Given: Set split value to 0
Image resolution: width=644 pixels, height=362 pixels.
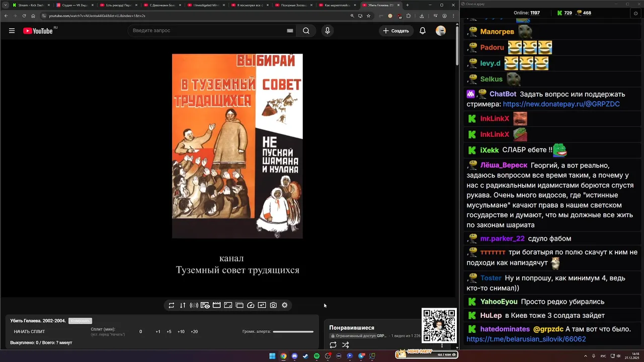Looking at the screenshot, I should click(x=141, y=332).
